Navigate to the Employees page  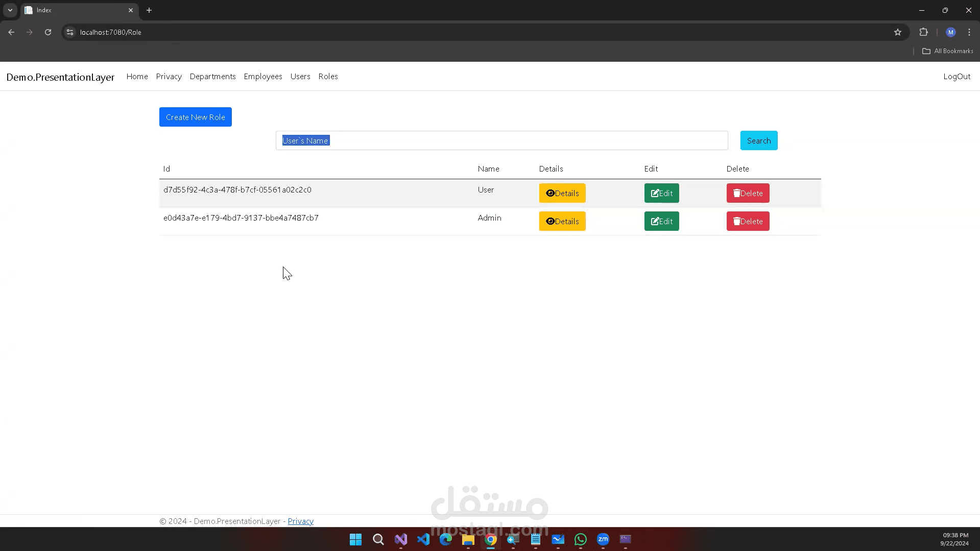(x=262, y=77)
